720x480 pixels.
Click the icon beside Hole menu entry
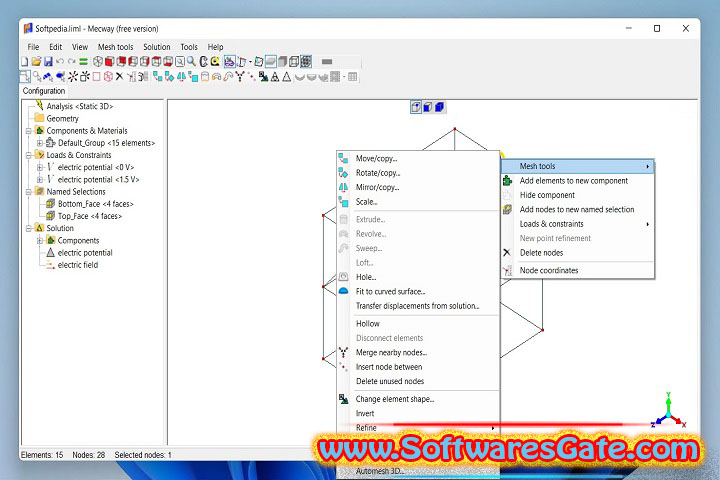click(x=343, y=277)
